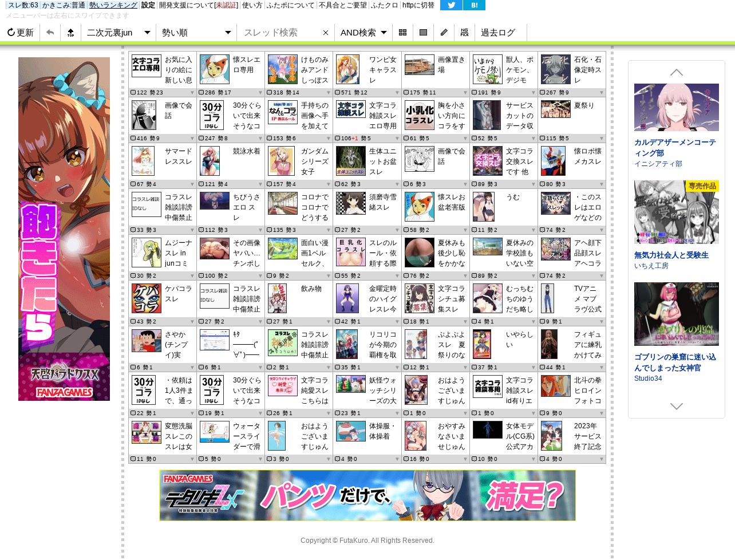Click comment icon of 画像置き場 thread (175)

(406, 93)
